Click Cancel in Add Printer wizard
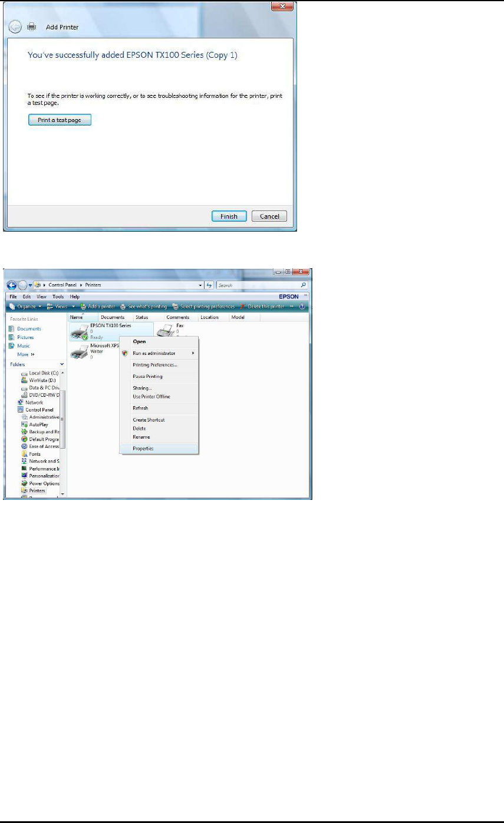 (x=269, y=216)
